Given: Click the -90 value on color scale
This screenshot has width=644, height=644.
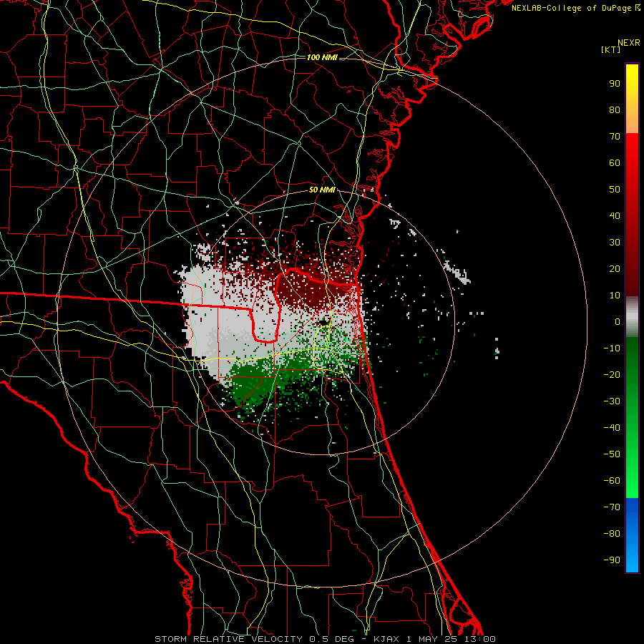Looking at the screenshot, I should point(612,560).
